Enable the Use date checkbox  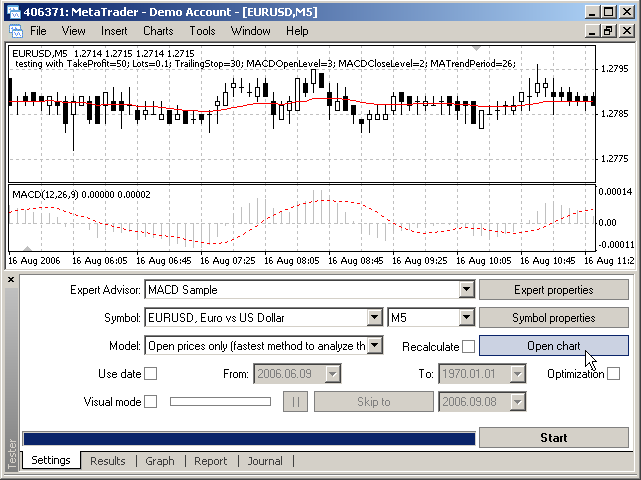coord(150,374)
